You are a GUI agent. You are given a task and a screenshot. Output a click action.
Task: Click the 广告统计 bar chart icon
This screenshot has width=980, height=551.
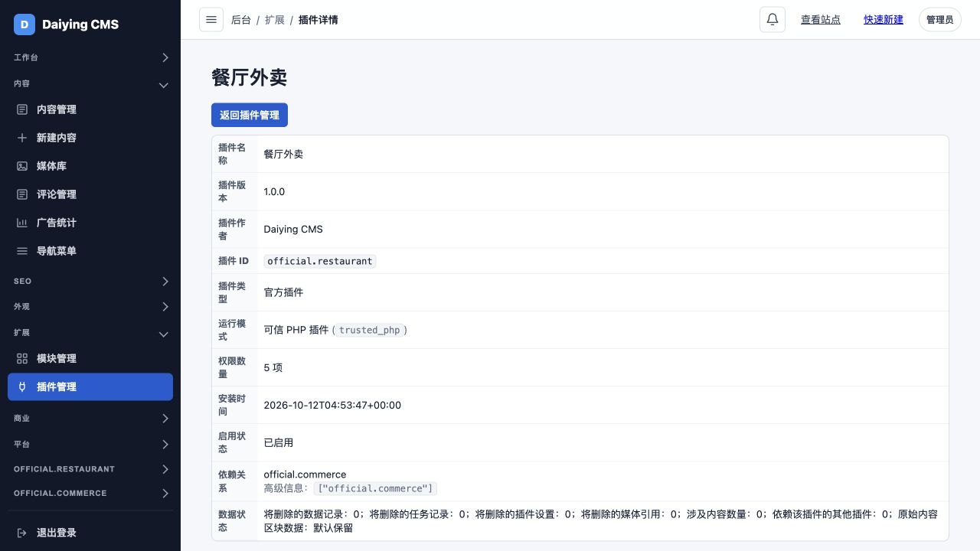(x=22, y=223)
